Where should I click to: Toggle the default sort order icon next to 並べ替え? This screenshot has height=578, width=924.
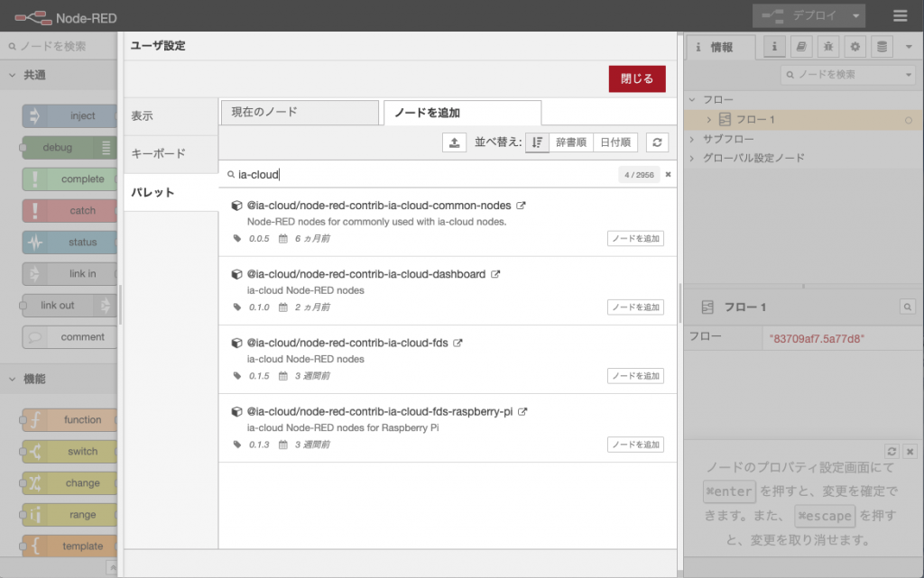(x=538, y=142)
